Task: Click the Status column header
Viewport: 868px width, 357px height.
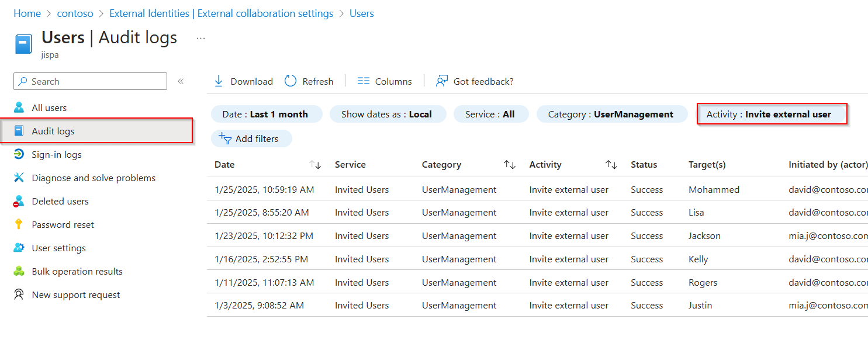Action: click(x=644, y=165)
